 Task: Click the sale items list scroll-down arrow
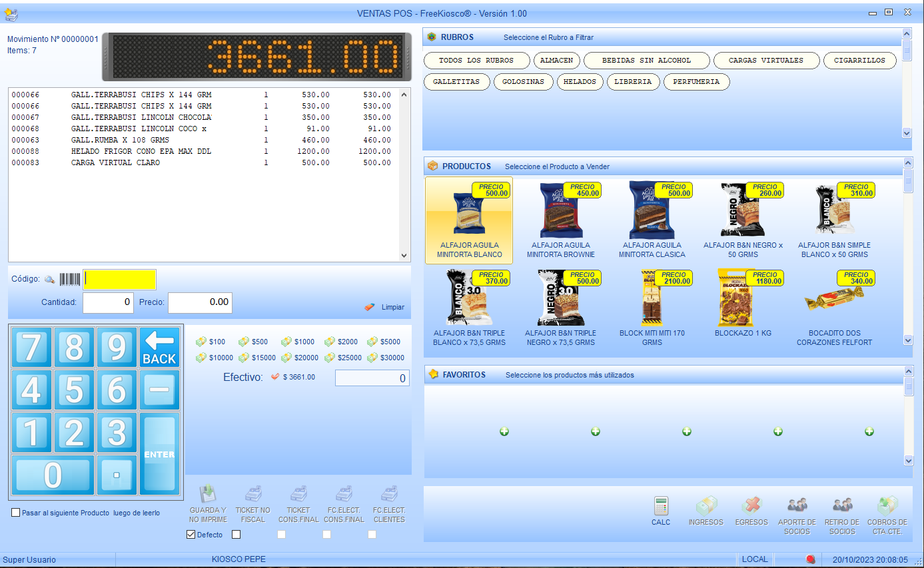(404, 255)
